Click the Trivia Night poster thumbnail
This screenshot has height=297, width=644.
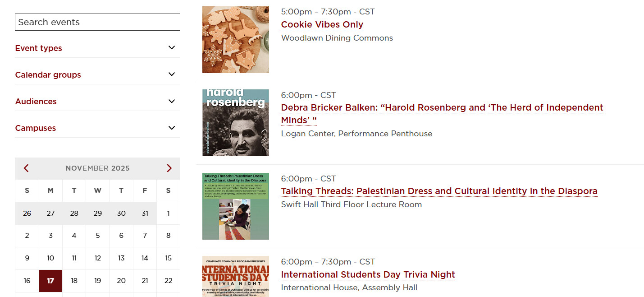(x=236, y=277)
